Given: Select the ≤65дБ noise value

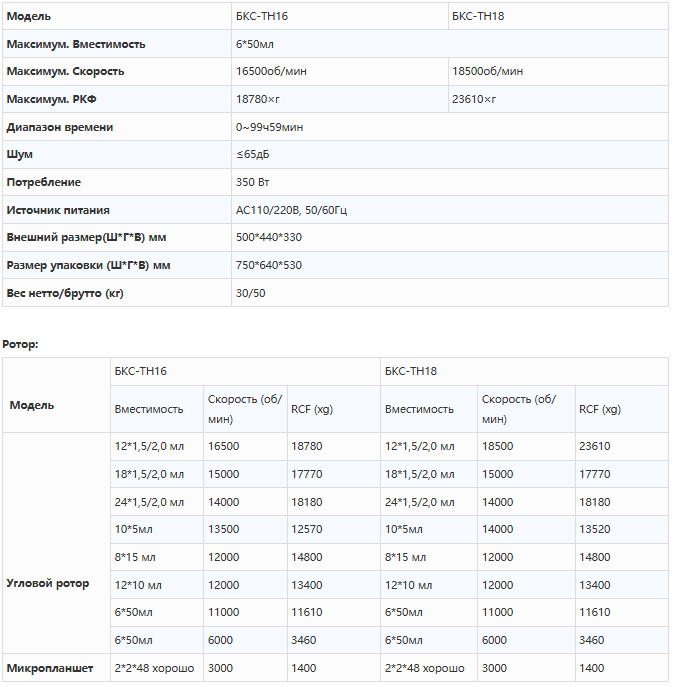Looking at the screenshot, I should point(251,155).
